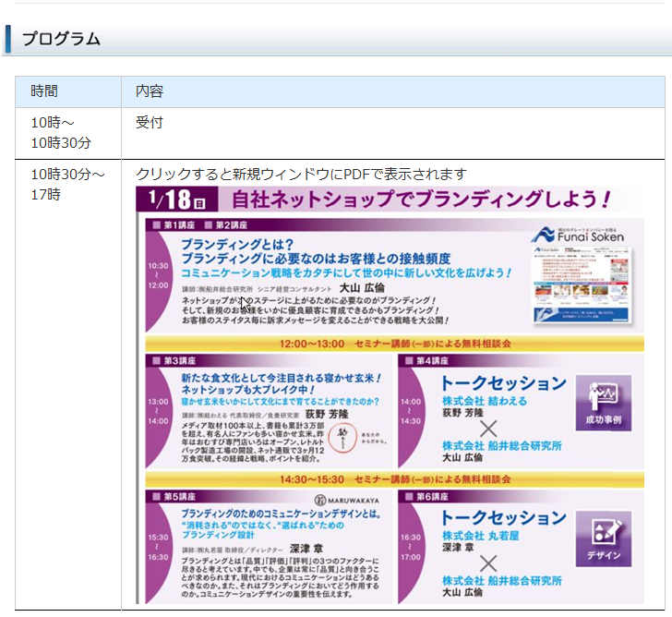
Task: Click the 第6講座 トークセッション title
Action: click(504, 518)
